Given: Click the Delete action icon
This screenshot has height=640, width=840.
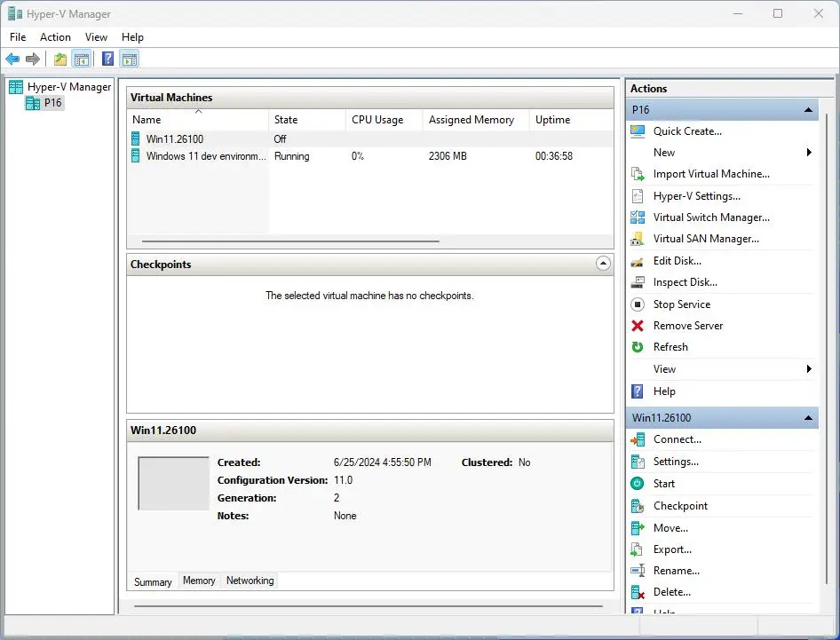Looking at the screenshot, I should click(638, 592).
